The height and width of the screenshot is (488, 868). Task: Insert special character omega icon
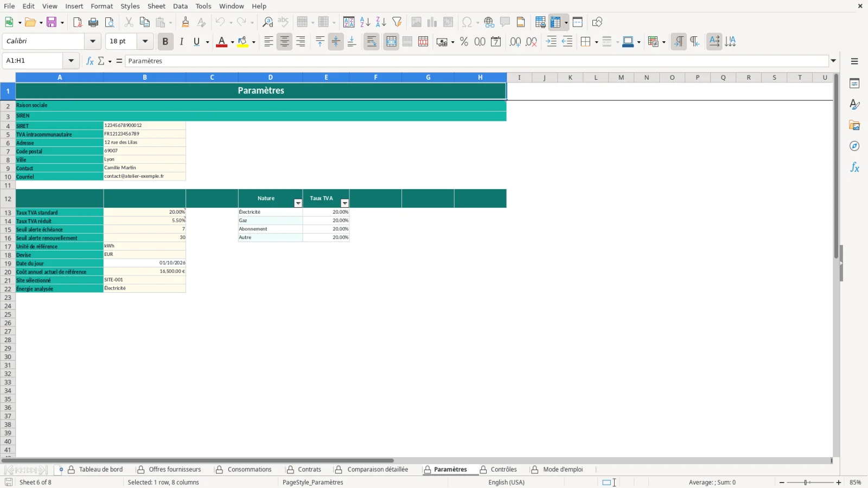pos(467,22)
